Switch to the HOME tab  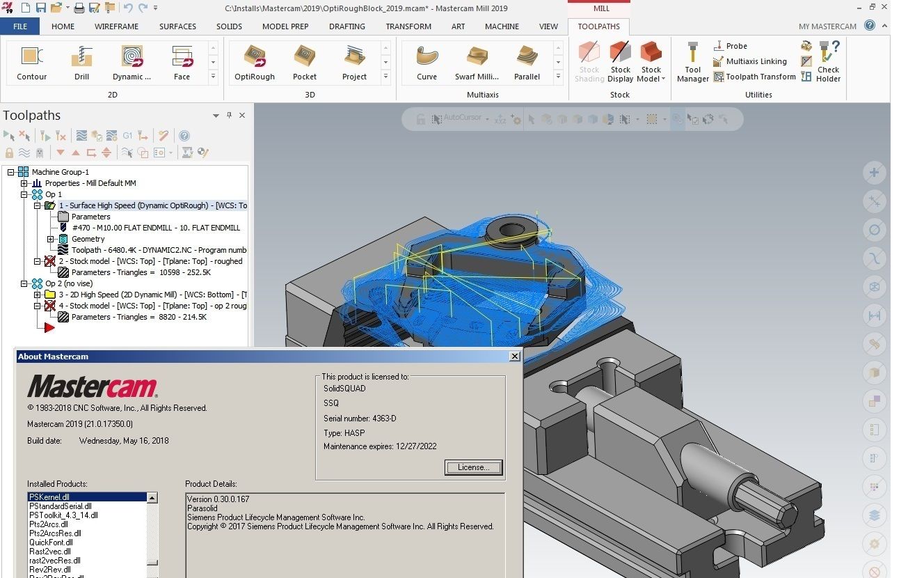point(63,26)
